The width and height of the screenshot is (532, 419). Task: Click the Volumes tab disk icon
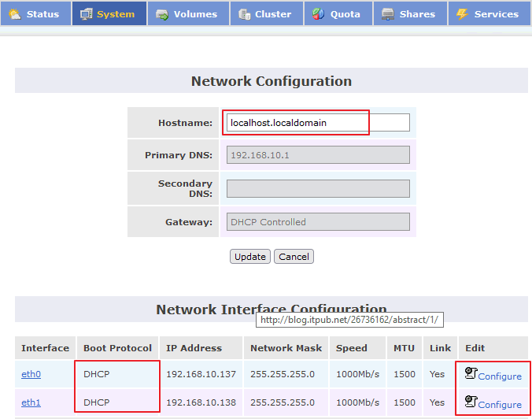pyautogui.click(x=162, y=14)
